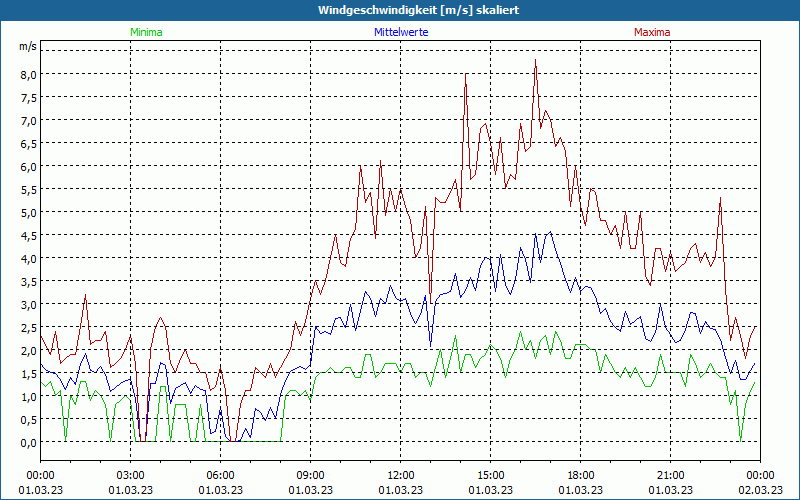Image resolution: width=800 pixels, height=500 pixels.
Task: Click the red Maxima peak above 8,0
Action: tap(535, 60)
